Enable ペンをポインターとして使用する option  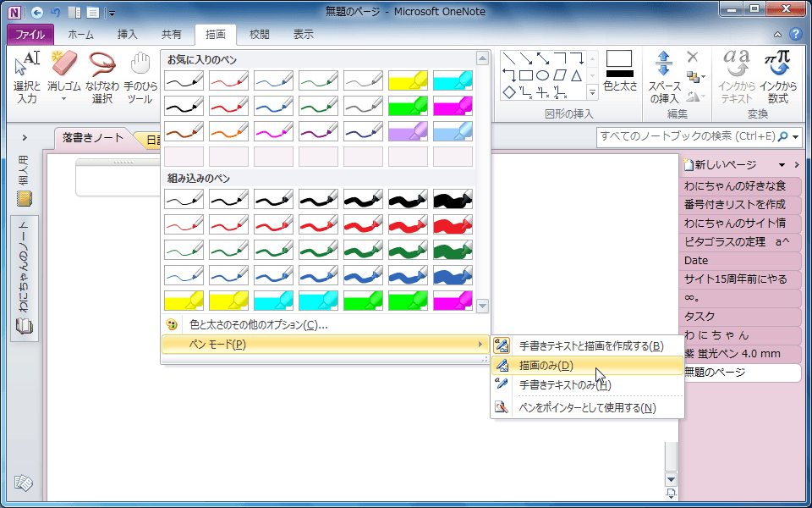click(x=587, y=408)
